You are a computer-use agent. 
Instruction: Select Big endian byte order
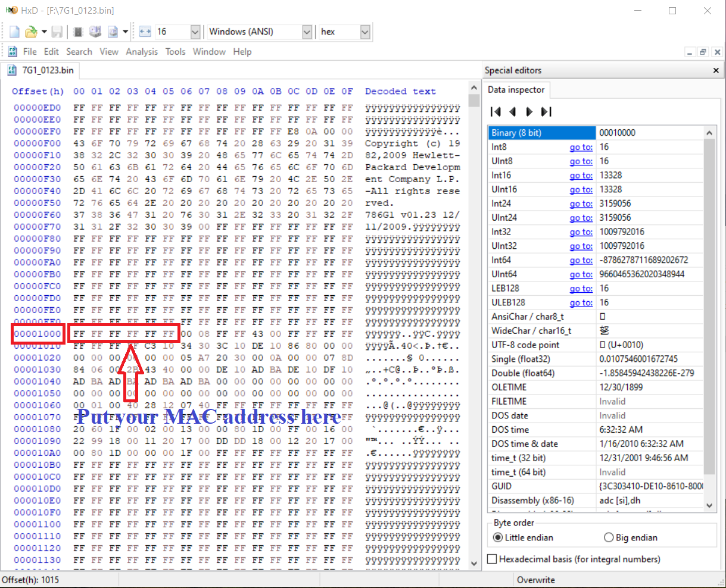tap(609, 537)
